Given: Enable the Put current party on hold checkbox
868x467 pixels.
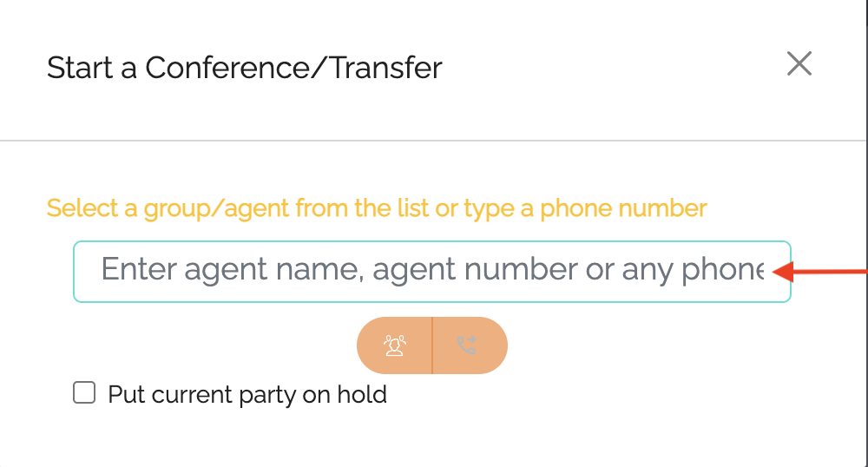Looking at the screenshot, I should (x=84, y=393).
